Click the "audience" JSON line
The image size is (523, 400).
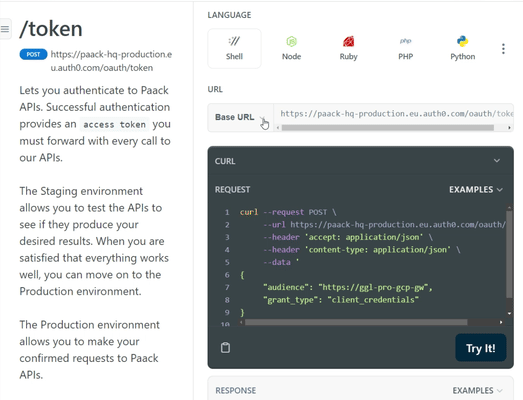pyautogui.click(x=348, y=287)
